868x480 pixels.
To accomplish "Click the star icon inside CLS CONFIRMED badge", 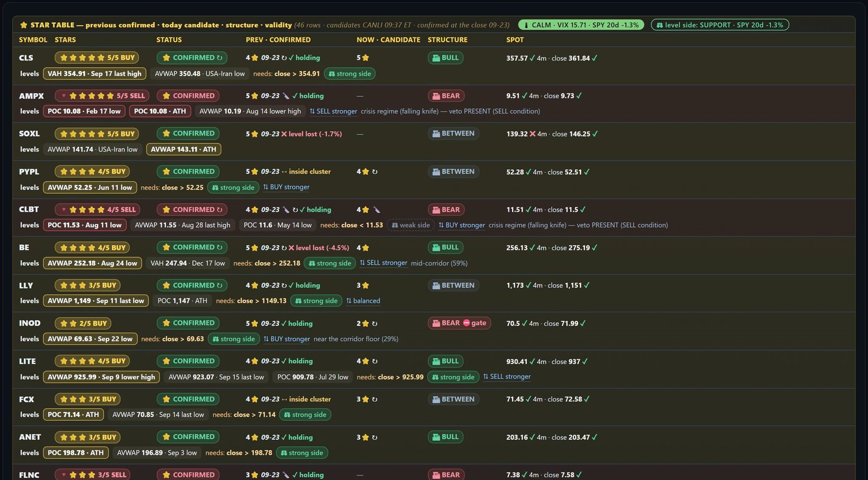I will click(166, 58).
